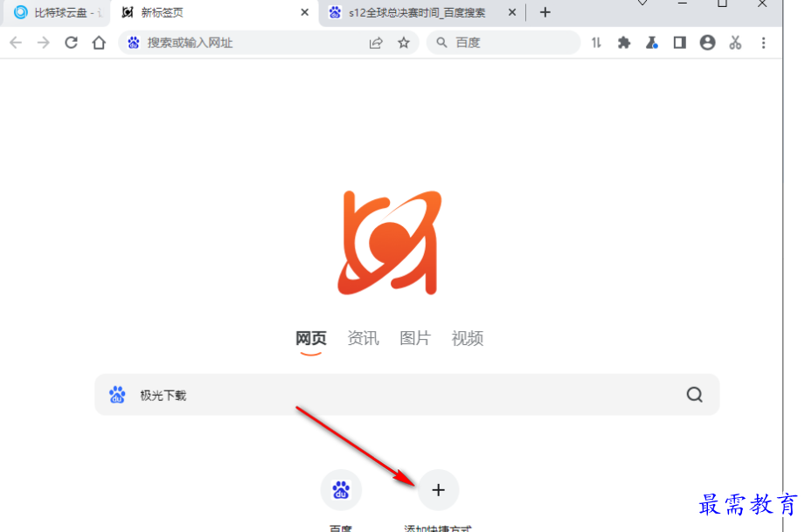Open the extensions puzzle icon

tap(624, 43)
